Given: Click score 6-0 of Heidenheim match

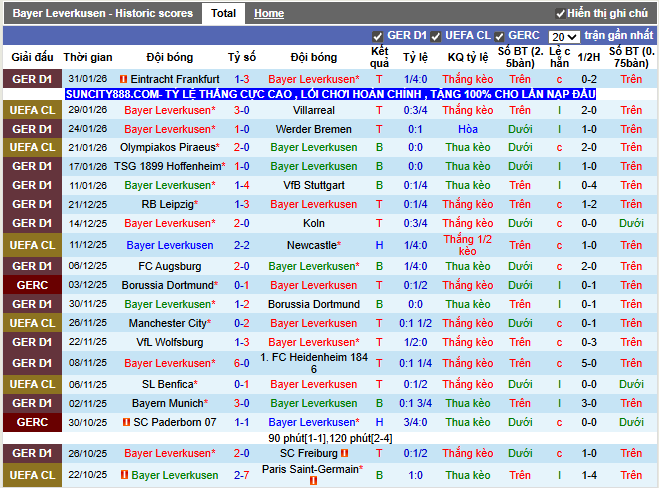Looking at the screenshot, I should [242, 363].
